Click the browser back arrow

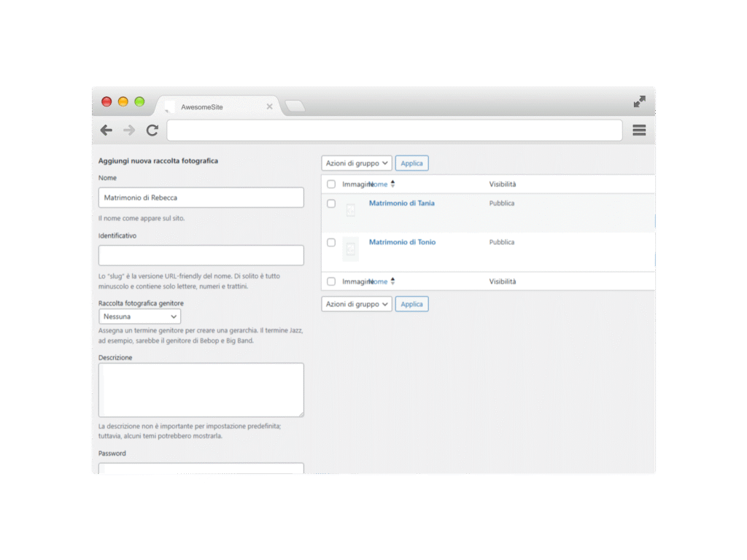click(x=107, y=131)
